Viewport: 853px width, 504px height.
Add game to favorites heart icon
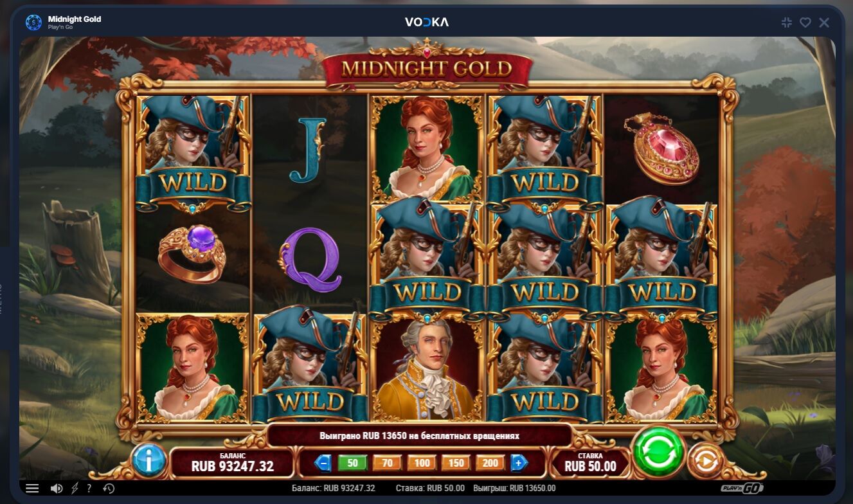tap(805, 22)
